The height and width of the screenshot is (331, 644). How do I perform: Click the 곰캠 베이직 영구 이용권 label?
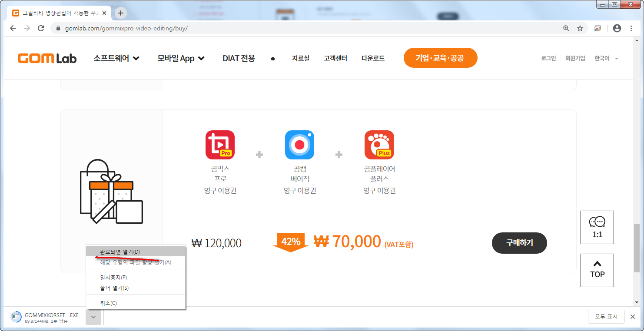[x=300, y=179]
